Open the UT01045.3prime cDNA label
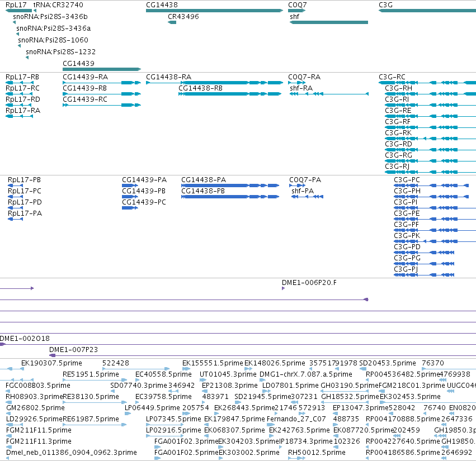The width and height of the screenshot is (476, 461). tap(228, 374)
